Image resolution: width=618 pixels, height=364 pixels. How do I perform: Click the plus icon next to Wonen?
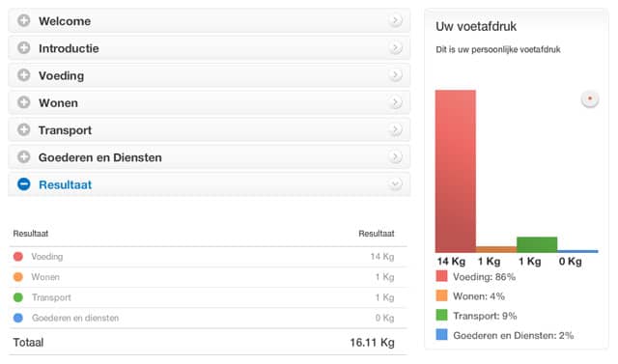[x=23, y=102]
